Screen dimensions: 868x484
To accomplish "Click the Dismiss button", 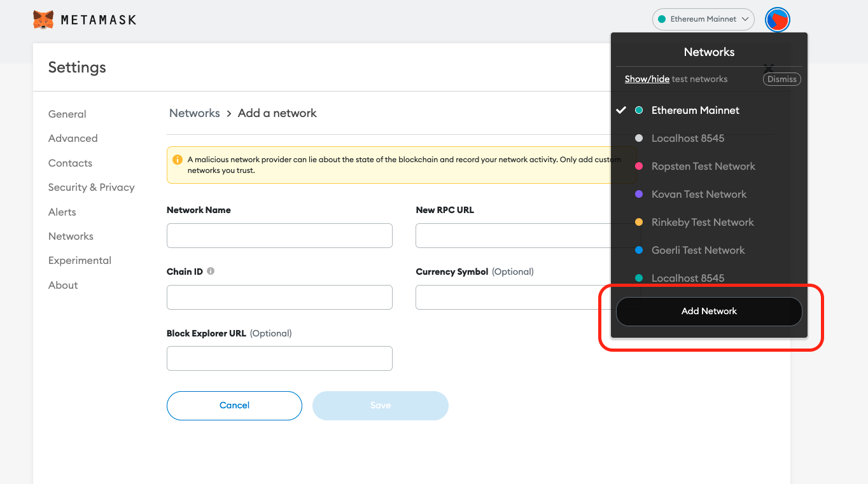I will pyautogui.click(x=782, y=80).
